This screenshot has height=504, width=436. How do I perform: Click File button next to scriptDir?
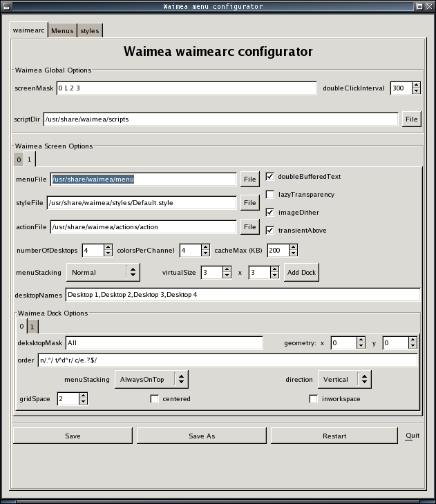point(411,119)
